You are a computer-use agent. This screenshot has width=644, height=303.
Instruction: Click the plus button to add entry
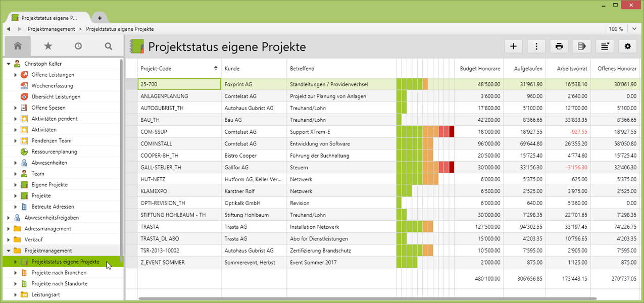pyautogui.click(x=513, y=46)
